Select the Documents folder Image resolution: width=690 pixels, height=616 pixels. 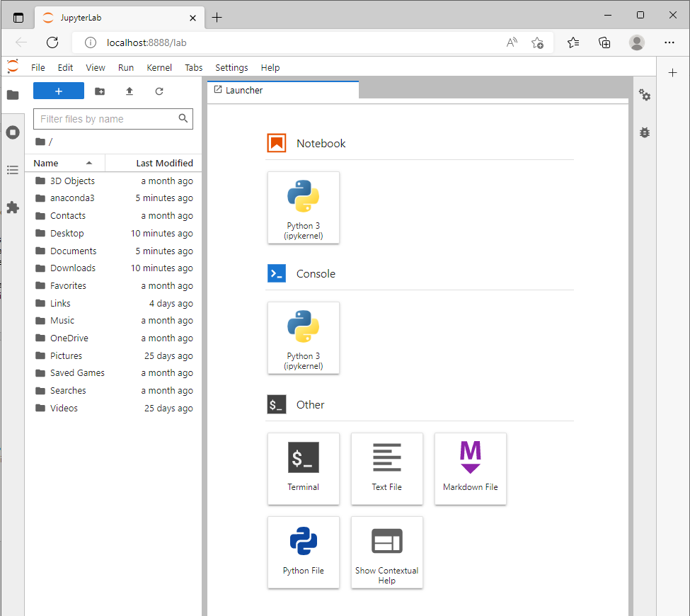coord(113,251)
